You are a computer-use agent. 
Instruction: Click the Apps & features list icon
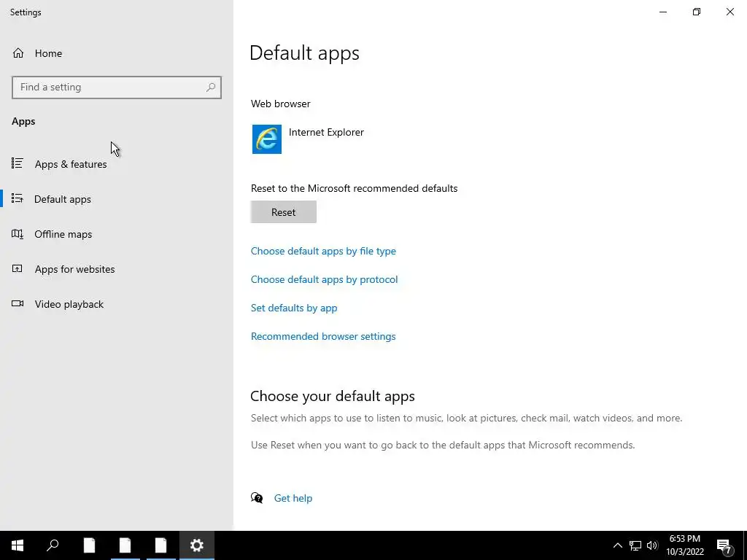pyautogui.click(x=18, y=164)
